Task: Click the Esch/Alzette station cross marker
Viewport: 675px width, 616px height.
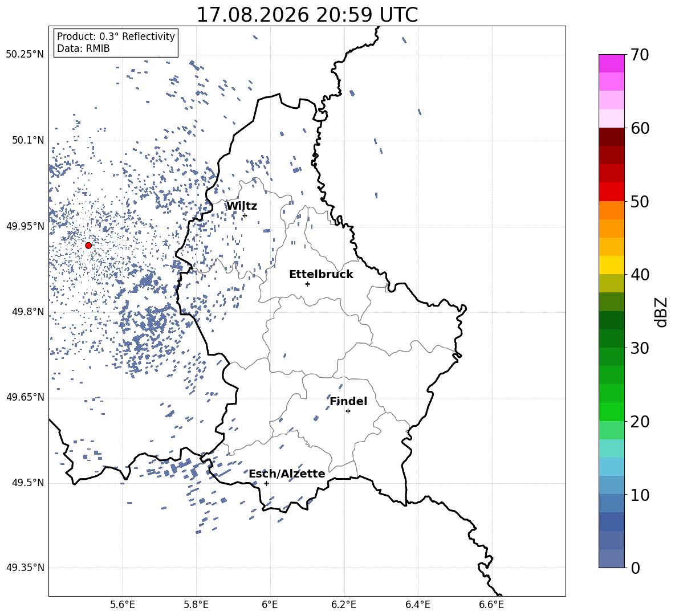Action: tap(266, 483)
